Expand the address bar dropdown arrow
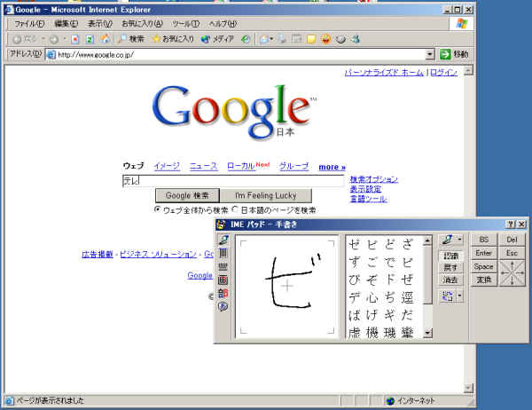The image size is (532, 410). [429, 54]
